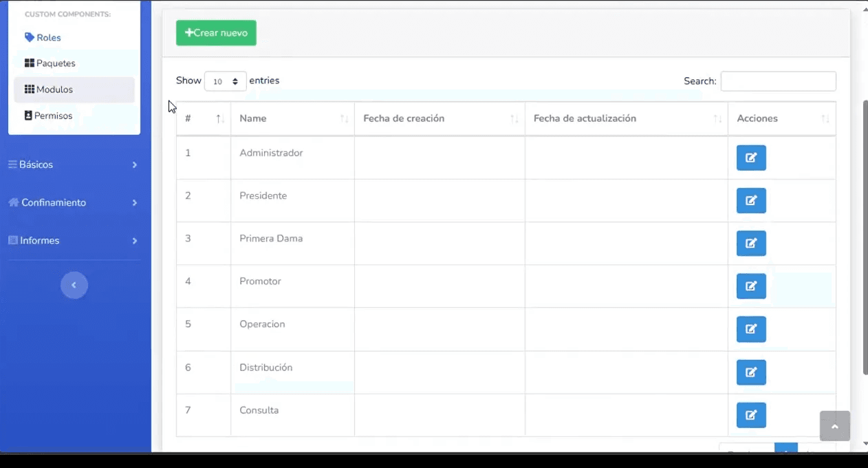The image size is (868, 468).
Task: Edit the Operacion row
Action: click(x=750, y=329)
